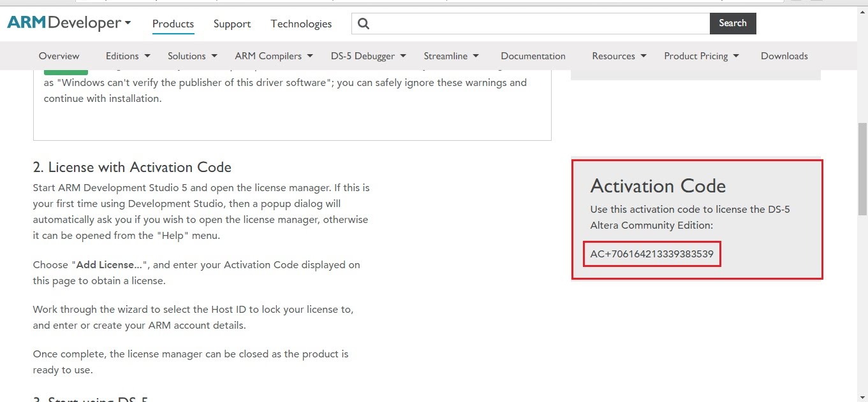Focus the site search input field
868x402 pixels.
click(531, 24)
